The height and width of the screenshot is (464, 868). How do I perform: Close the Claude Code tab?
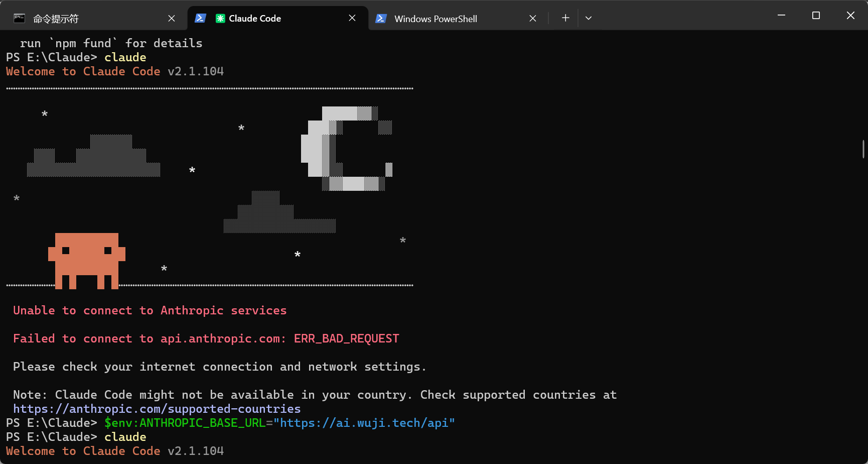[x=352, y=18]
